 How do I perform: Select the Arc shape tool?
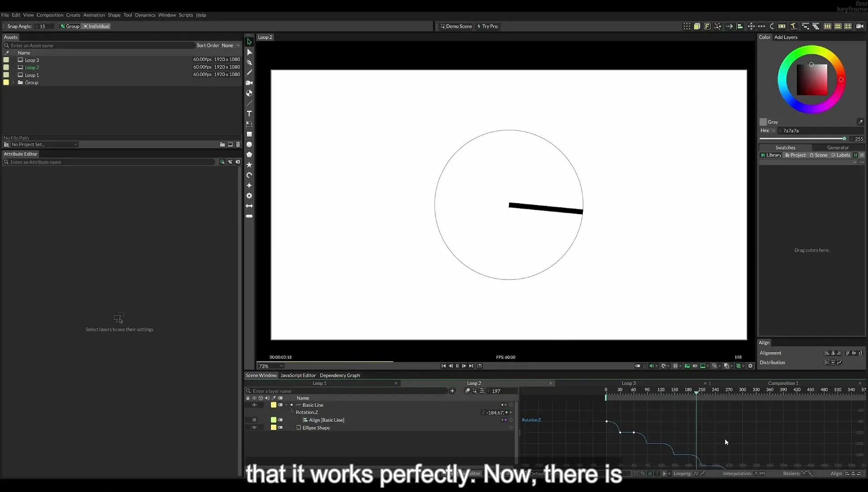click(249, 175)
